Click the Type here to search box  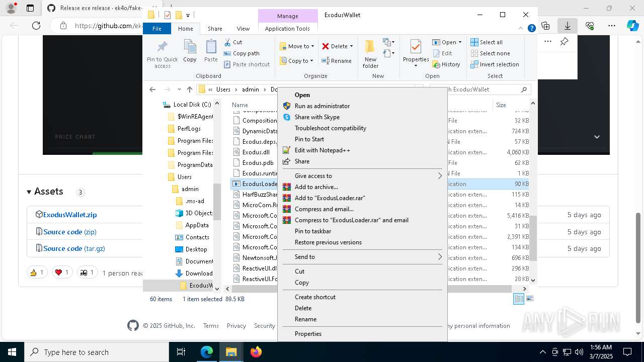click(x=97, y=352)
